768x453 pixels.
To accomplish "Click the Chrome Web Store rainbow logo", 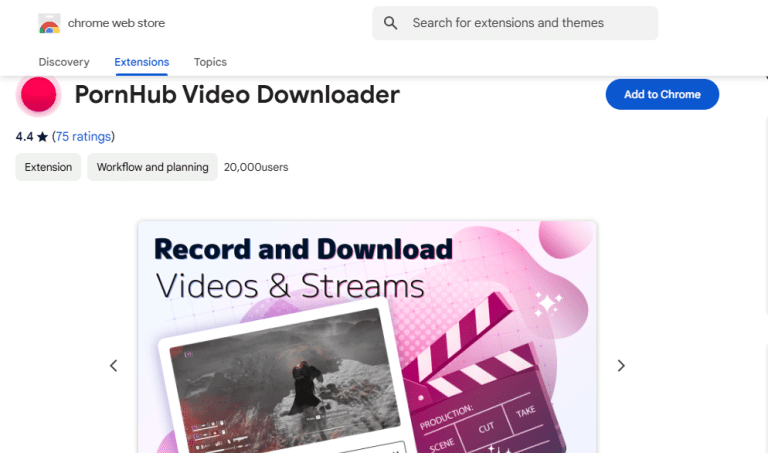I will tap(49, 23).
